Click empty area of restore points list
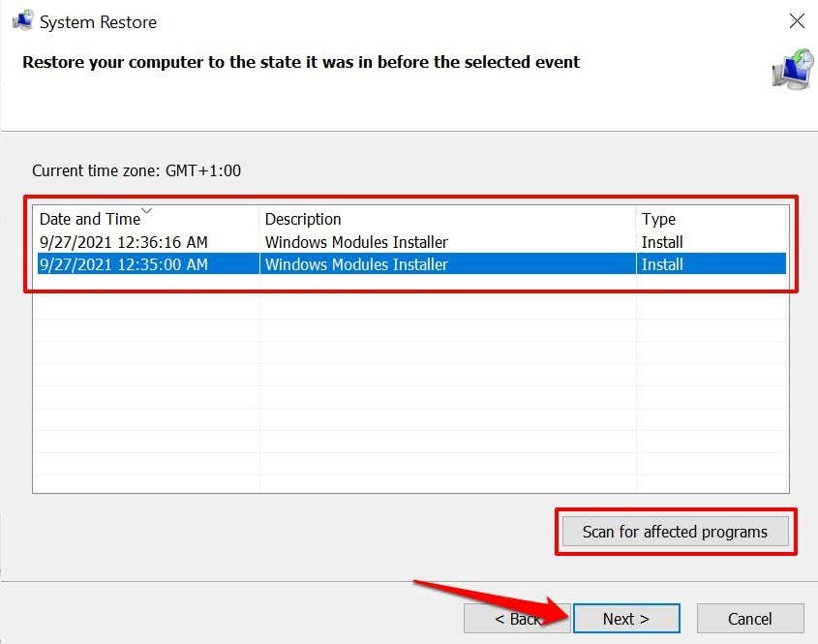 tap(410, 387)
